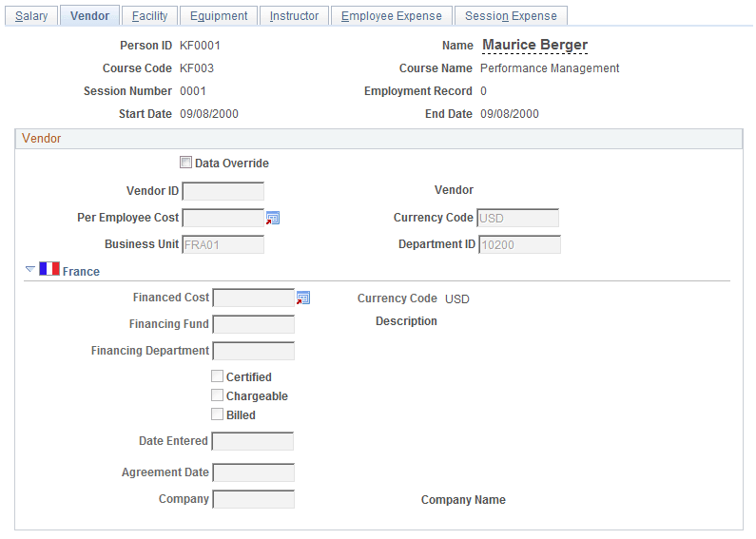Open the Employee Expense tab
This screenshot has height=539, width=756.
pos(391,16)
